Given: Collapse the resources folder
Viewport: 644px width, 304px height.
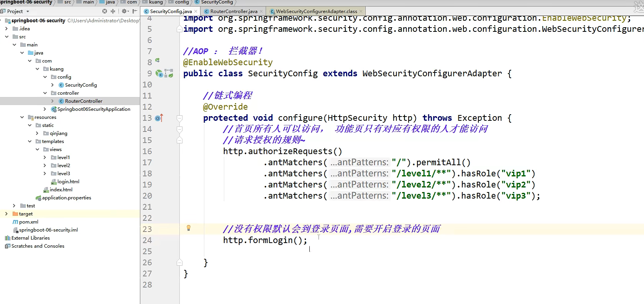Looking at the screenshot, I should pos(22,117).
